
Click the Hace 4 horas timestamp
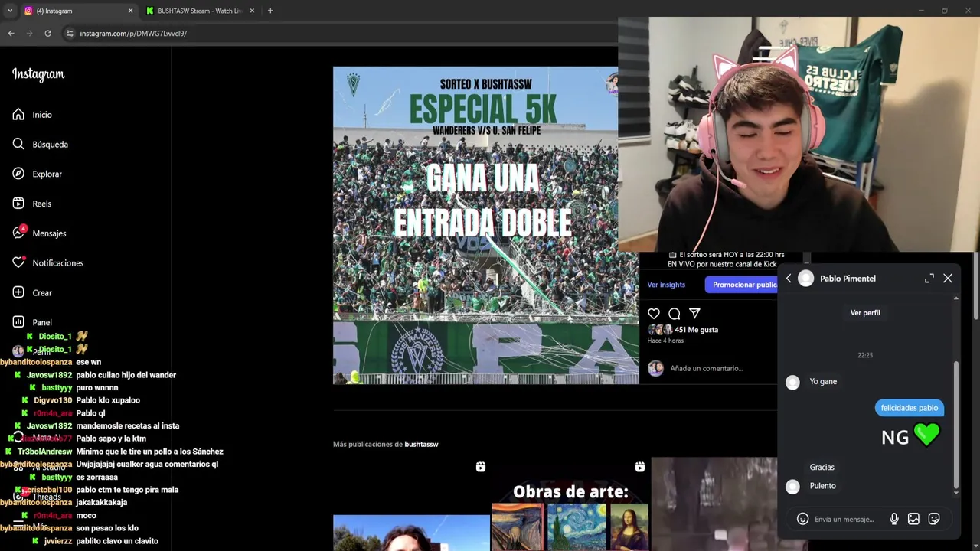665,341
